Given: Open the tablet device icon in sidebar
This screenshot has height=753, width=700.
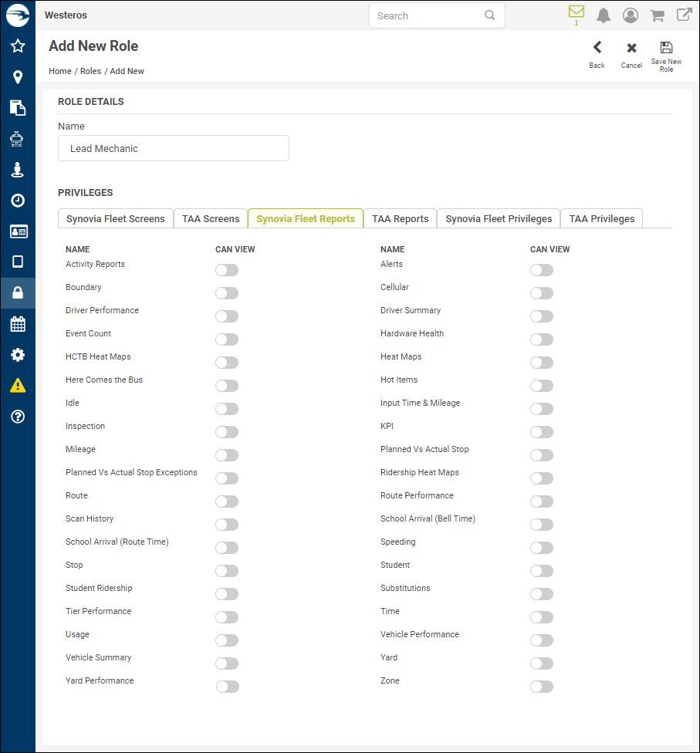Looking at the screenshot, I should coord(18,262).
